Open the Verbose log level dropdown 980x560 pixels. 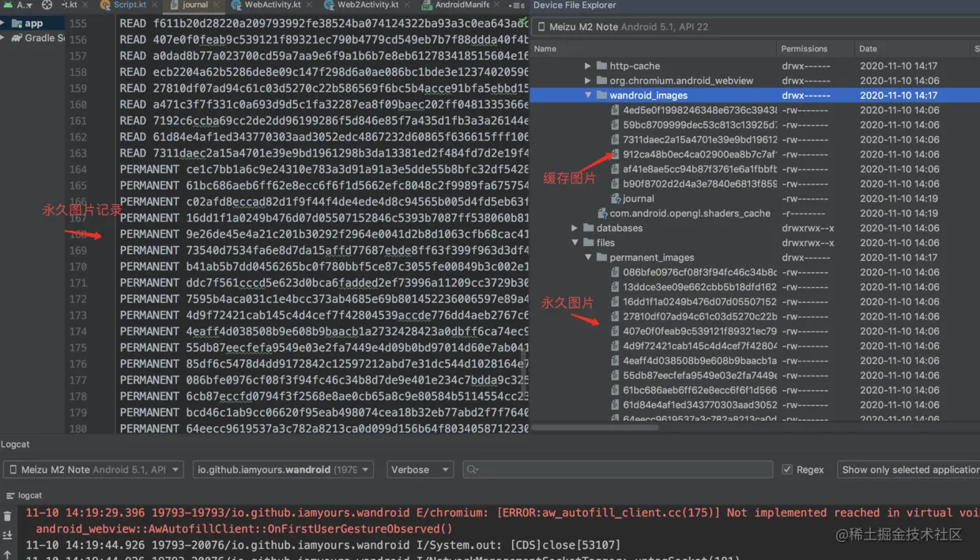coord(420,470)
